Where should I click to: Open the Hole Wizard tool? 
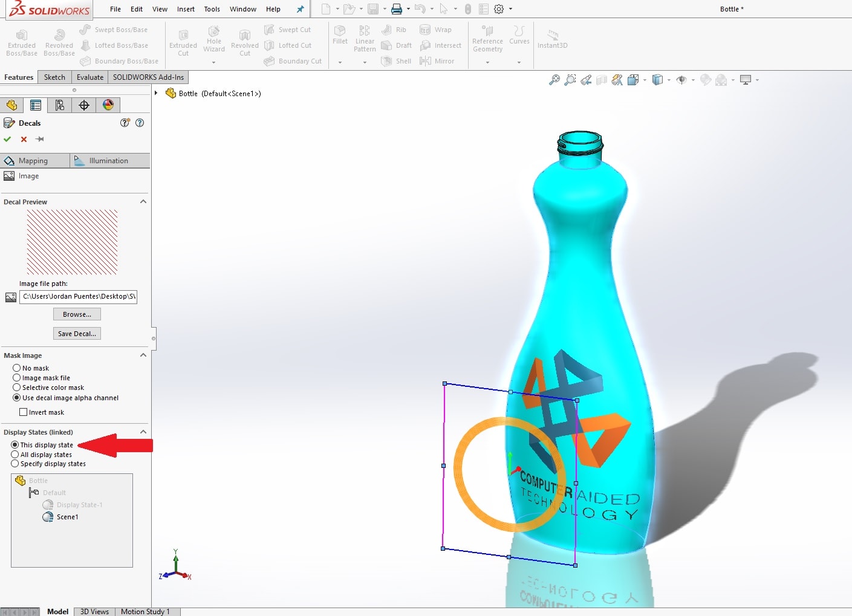pyautogui.click(x=214, y=39)
